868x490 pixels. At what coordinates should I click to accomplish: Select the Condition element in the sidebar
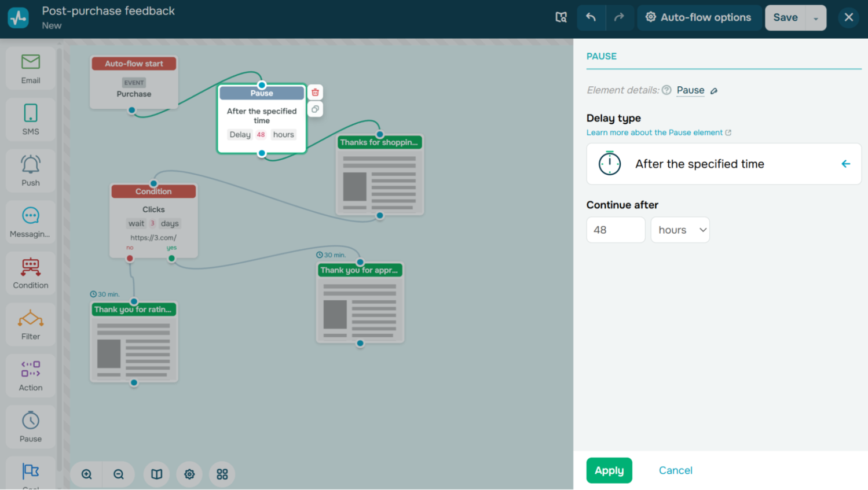pyautogui.click(x=31, y=273)
